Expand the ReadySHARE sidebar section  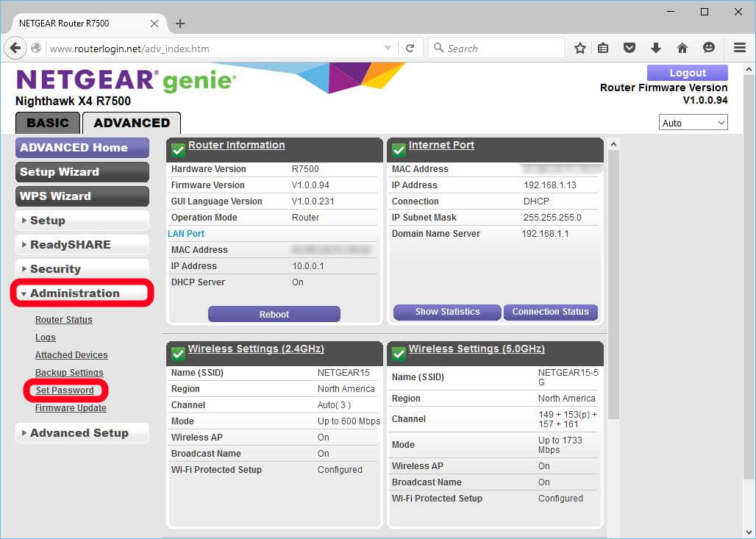click(x=82, y=245)
